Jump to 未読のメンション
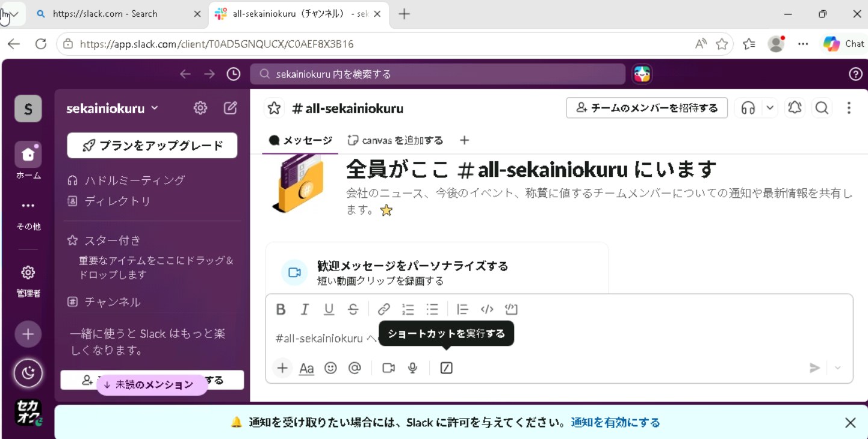The image size is (868, 439). pyautogui.click(x=152, y=385)
